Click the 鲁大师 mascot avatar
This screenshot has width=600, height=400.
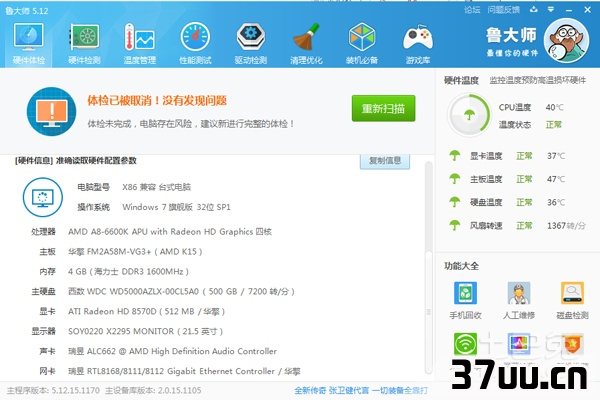click(x=566, y=41)
